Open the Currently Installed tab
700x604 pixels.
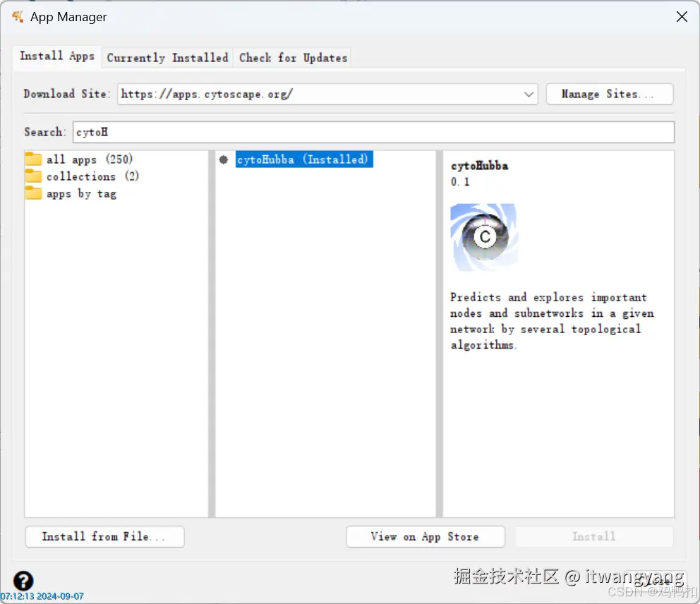(167, 58)
